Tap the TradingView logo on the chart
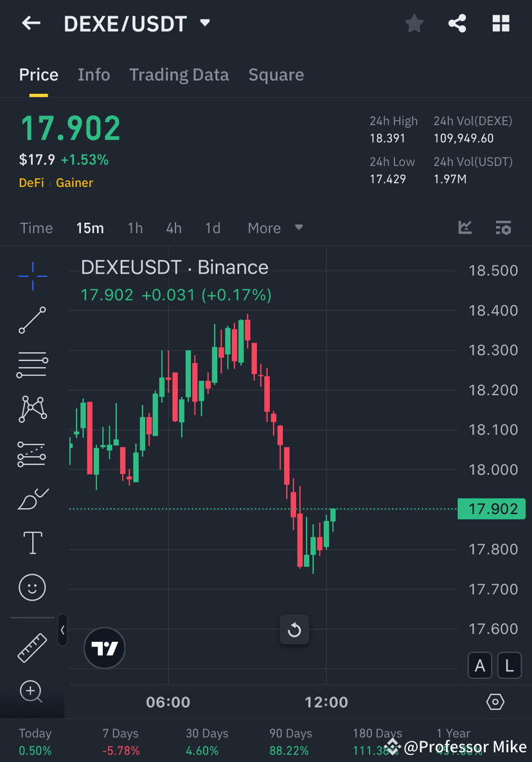 [x=104, y=648]
